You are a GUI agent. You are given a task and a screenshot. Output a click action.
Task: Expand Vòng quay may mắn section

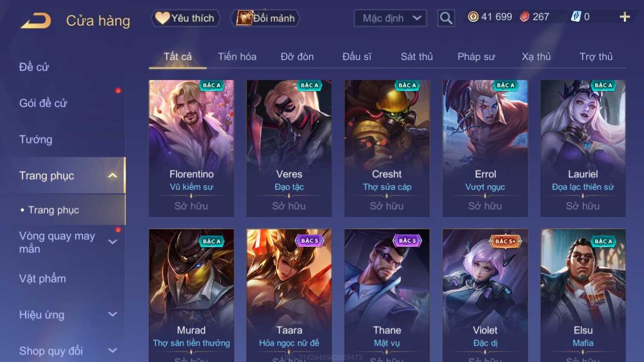pyautogui.click(x=112, y=242)
